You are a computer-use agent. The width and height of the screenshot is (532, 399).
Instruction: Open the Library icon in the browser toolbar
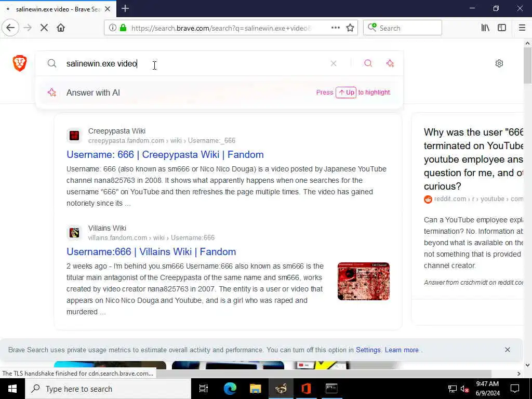485,28
